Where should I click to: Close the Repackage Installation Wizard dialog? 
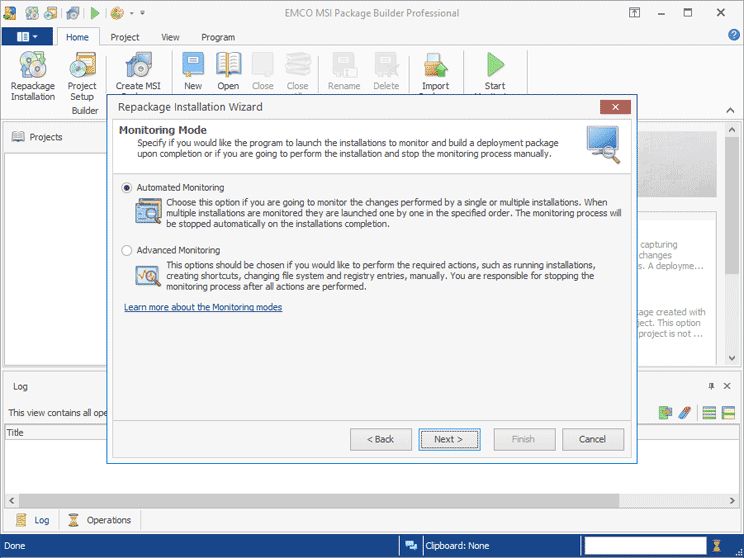click(x=615, y=107)
